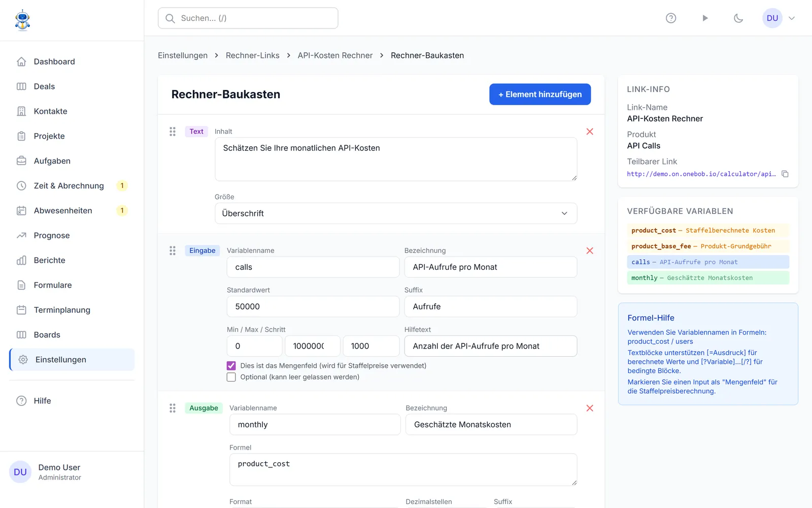Image resolution: width=812 pixels, height=508 pixels.
Task: Click the Hilfetext input field
Action: [x=491, y=346]
